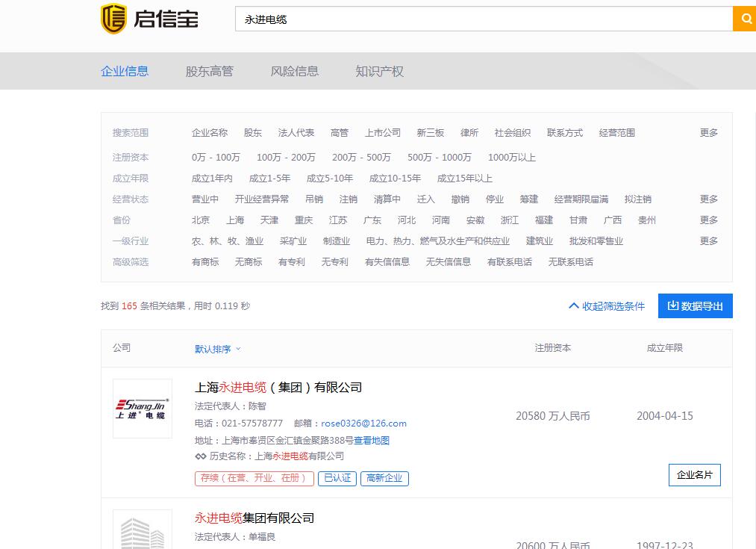Click the rose0326@126.com email link

pyautogui.click(x=363, y=424)
